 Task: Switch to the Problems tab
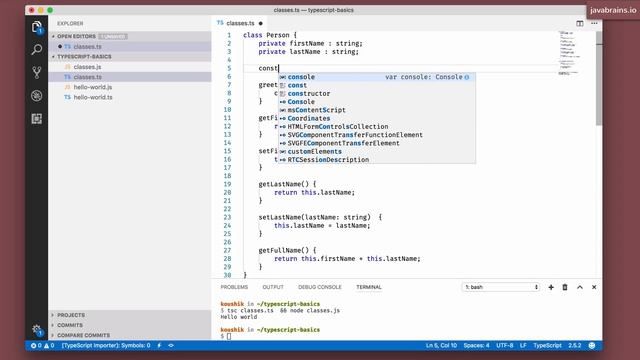[234, 287]
